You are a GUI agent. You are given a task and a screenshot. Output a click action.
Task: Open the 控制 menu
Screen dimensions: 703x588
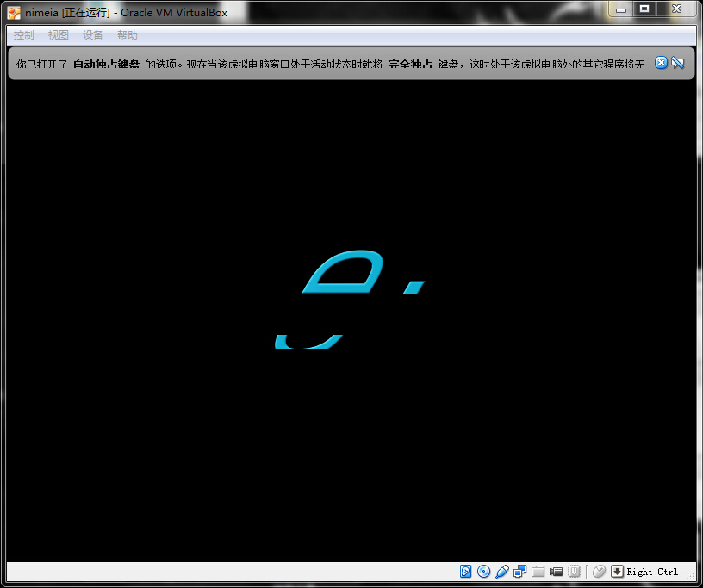24,35
